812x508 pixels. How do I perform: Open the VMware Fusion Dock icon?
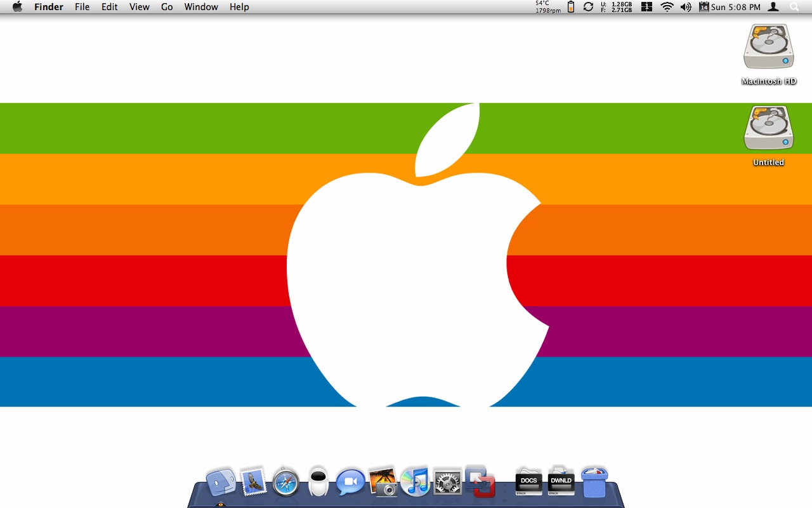coord(480,482)
